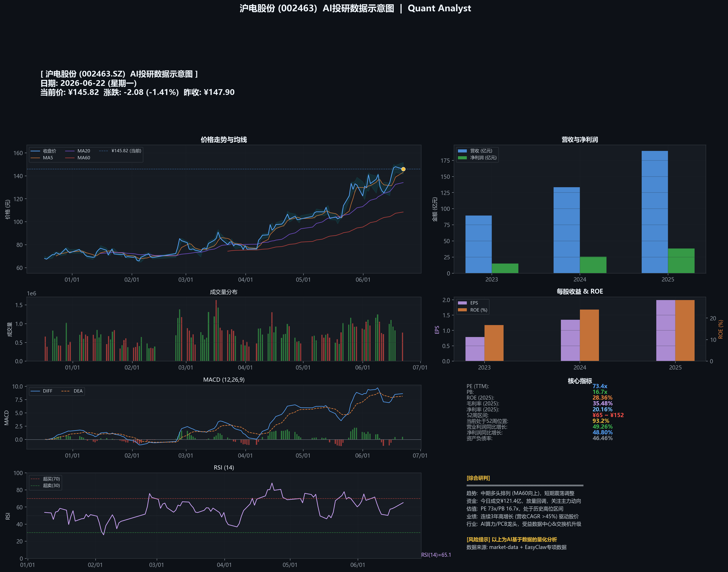Viewport: 728px width, 572px height.
Task: Select the 营收 (亿元) legend entry
Action: (475, 151)
